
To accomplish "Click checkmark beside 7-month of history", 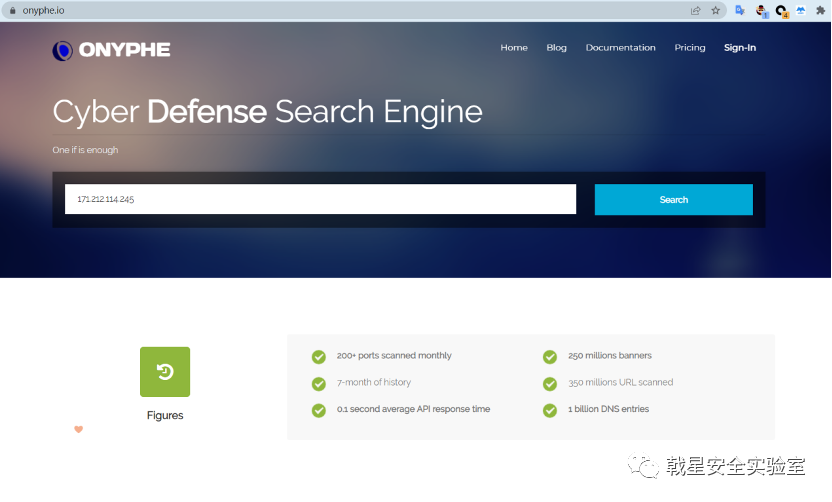I will point(318,383).
